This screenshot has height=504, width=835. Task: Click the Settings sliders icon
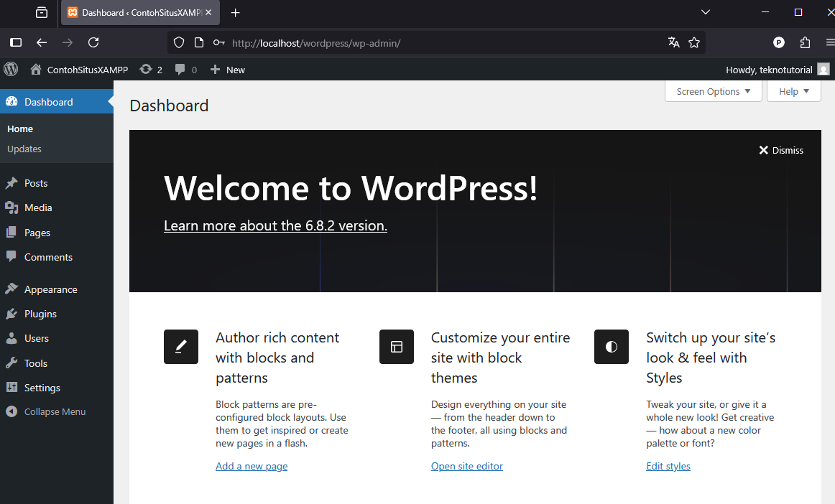pyautogui.click(x=11, y=388)
